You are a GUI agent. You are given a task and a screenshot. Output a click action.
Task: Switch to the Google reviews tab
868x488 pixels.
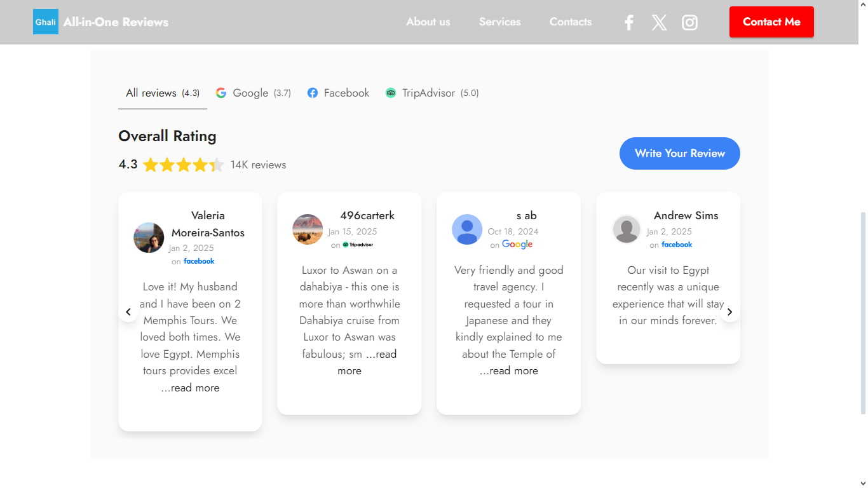point(253,93)
